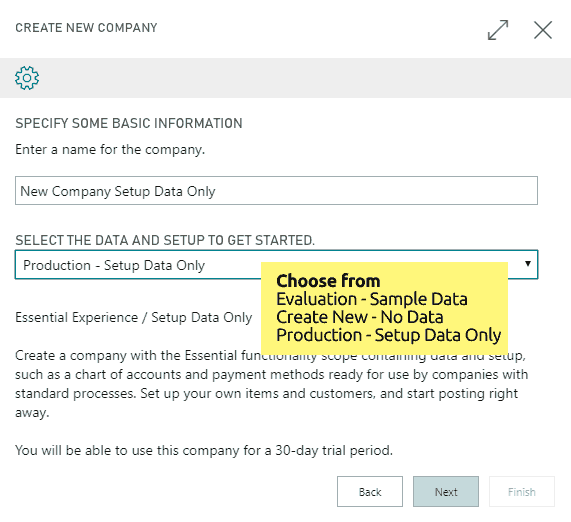Image resolution: width=571 pixels, height=522 pixels.
Task: Close the Create New Company dialog
Action: pos(543,30)
